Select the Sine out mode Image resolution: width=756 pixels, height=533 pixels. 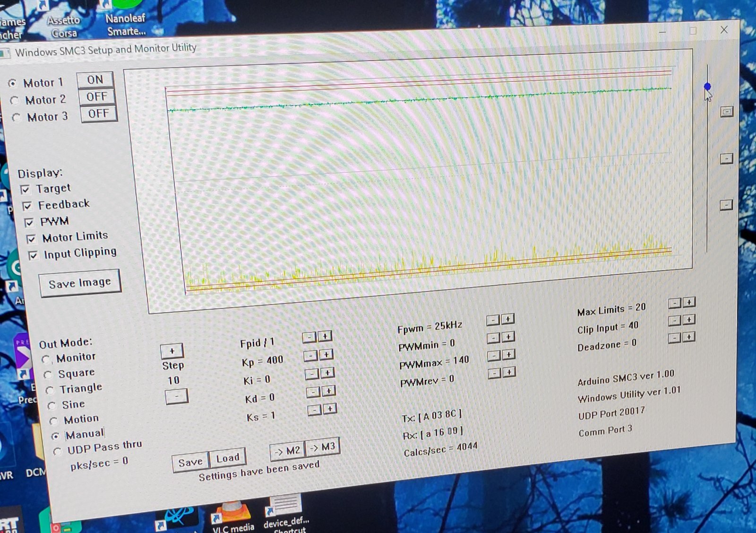click(52, 406)
